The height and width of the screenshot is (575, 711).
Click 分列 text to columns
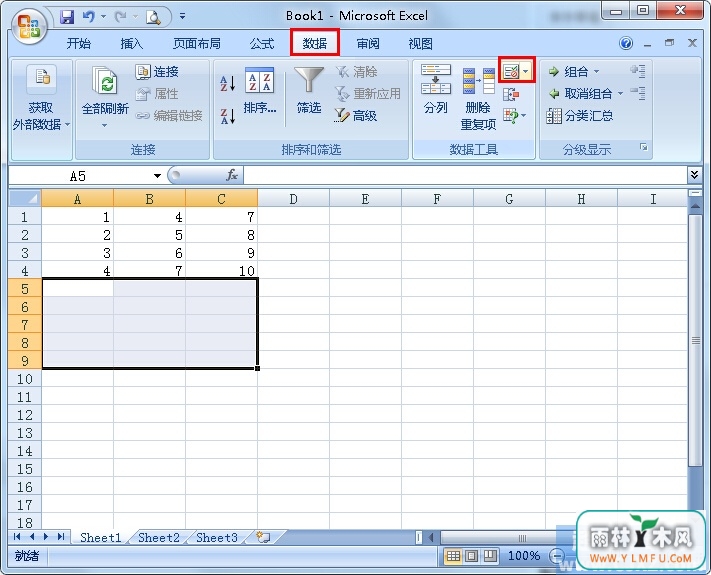(435, 89)
